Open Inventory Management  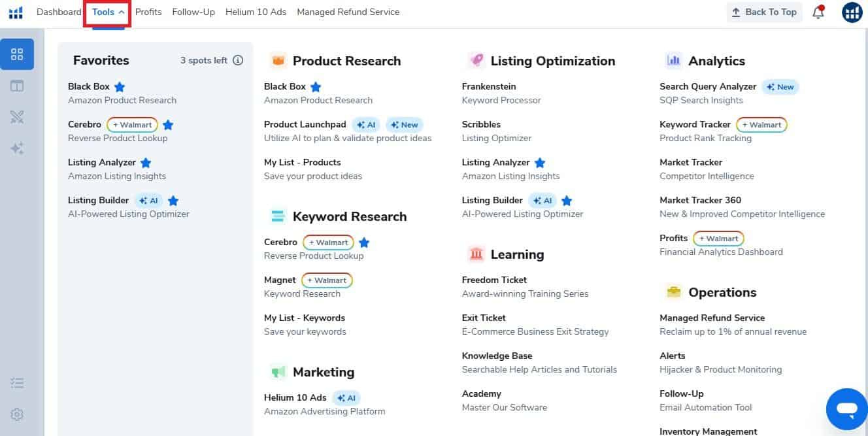[x=709, y=431]
